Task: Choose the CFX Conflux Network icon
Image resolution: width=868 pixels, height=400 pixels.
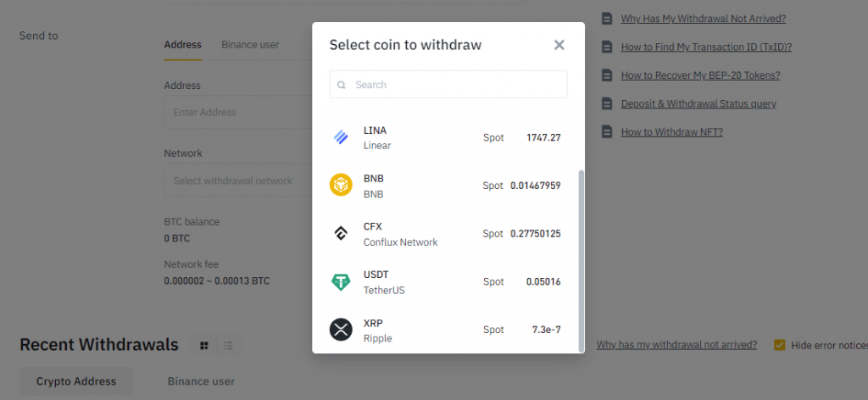Action: click(341, 233)
